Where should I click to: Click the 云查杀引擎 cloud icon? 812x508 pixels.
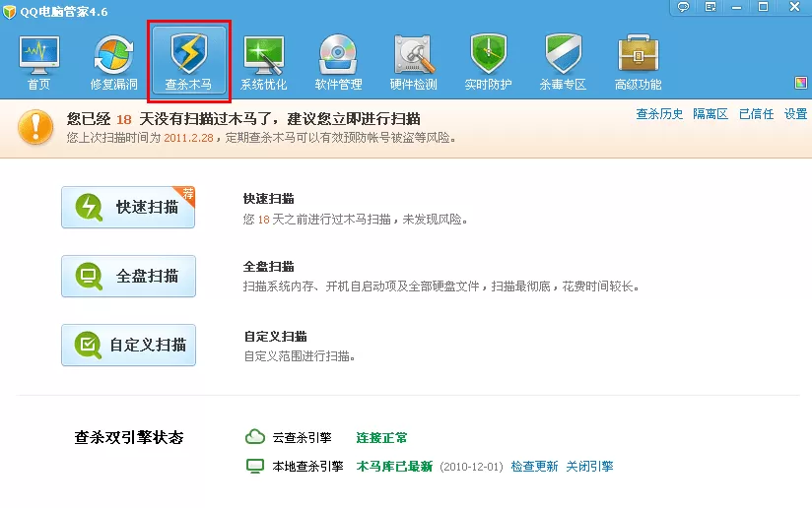point(255,437)
